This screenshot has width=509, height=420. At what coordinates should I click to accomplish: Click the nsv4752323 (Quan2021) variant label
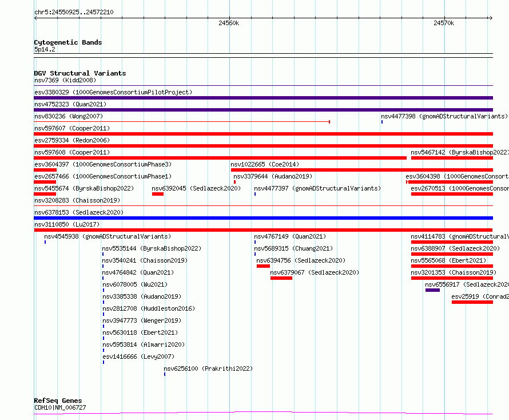(x=70, y=104)
